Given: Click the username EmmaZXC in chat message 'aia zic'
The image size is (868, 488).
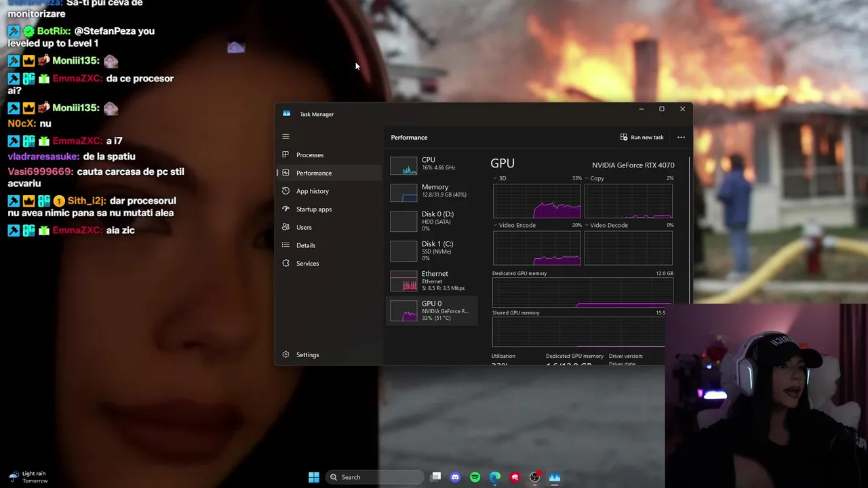Looking at the screenshot, I should tap(77, 230).
